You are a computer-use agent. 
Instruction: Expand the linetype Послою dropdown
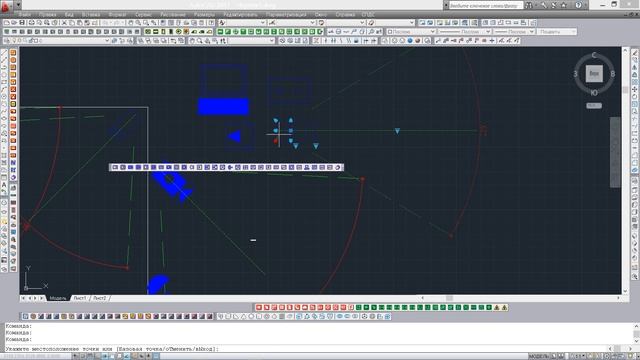click(x=488, y=31)
